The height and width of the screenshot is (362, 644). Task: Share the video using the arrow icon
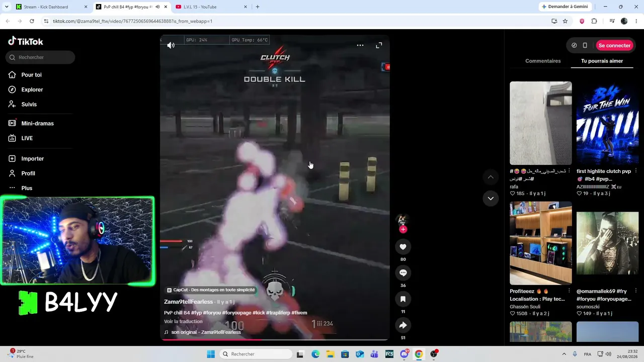pos(403,325)
